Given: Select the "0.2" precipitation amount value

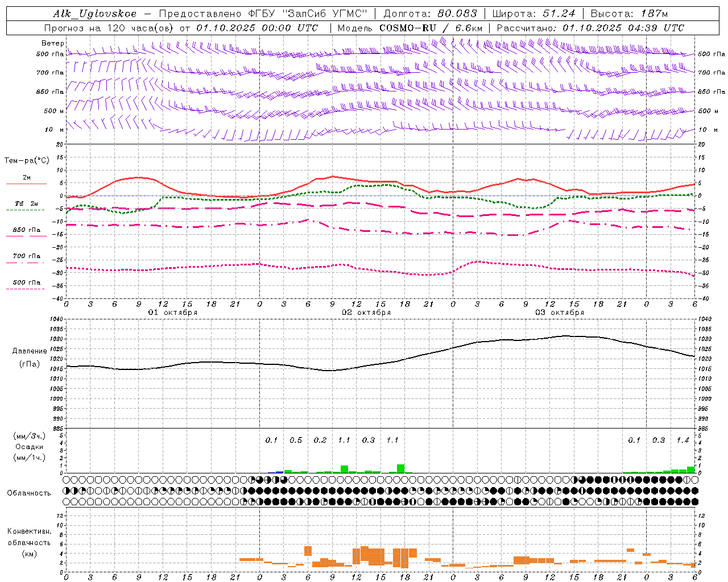Looking at the screenshot, I should (320, 440).
